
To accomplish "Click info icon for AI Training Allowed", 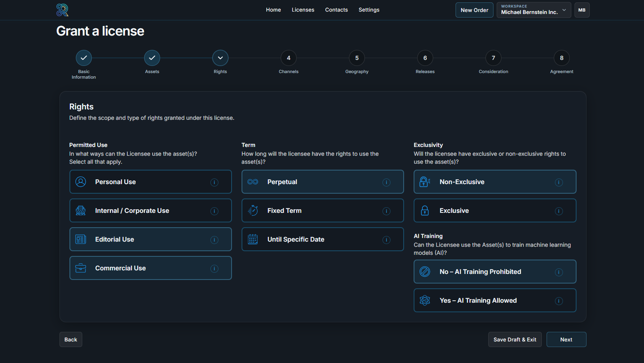I will pyautogui.click(x=559, y=301).
